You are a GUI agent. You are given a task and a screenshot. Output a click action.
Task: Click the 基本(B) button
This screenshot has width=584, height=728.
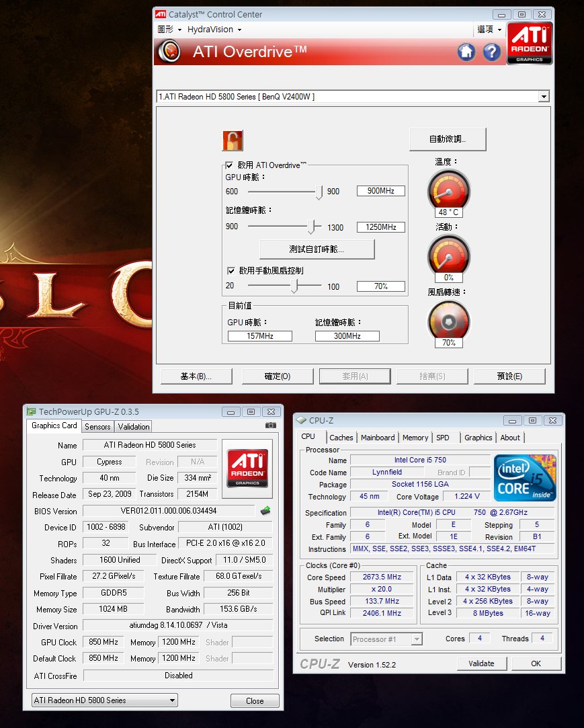196,376
